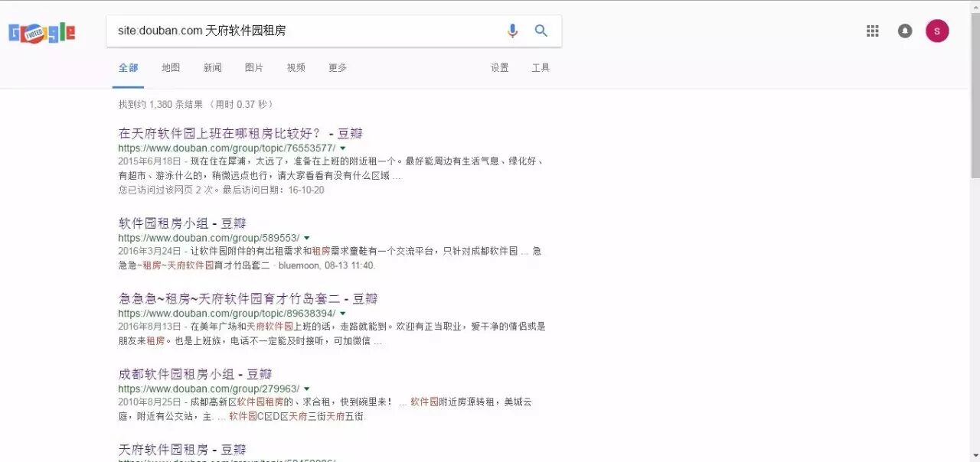Open result 在天府软件园上班在哪租房比较好
980x462 pixels.
240,133
